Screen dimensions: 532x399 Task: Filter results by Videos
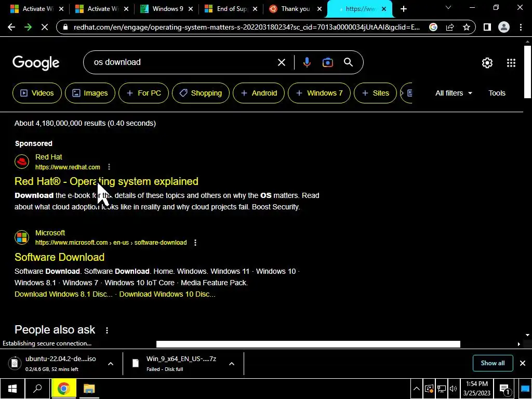click(x=37, y=93)
